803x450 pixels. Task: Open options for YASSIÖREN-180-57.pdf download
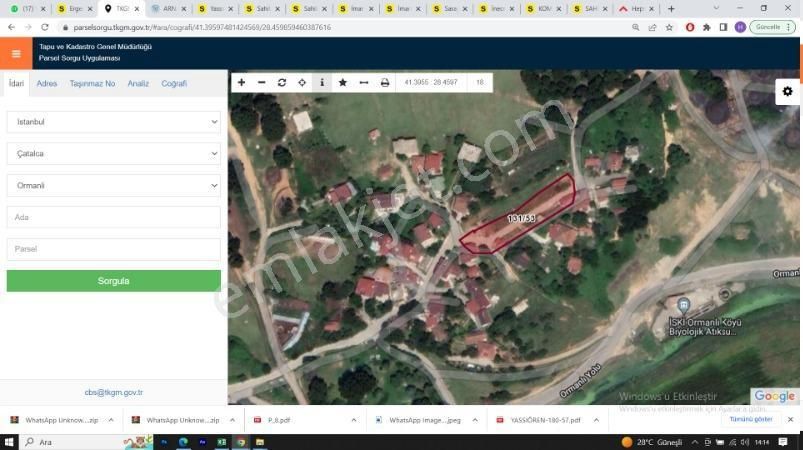point(596,420)
